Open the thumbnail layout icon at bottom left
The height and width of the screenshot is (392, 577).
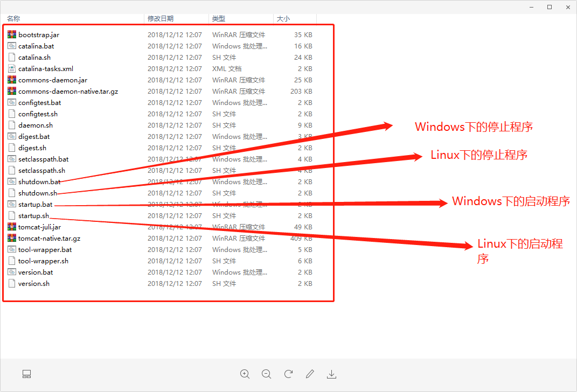point(26,374)
